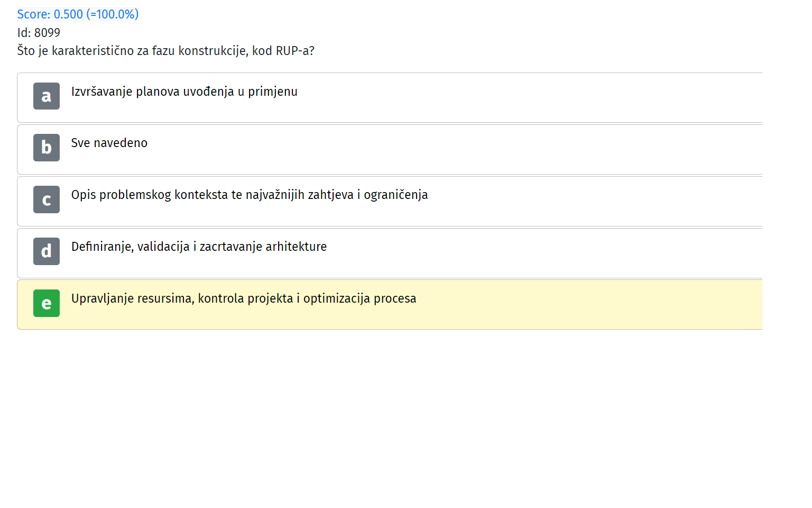Click the gray letter 'd' badge

47,251
